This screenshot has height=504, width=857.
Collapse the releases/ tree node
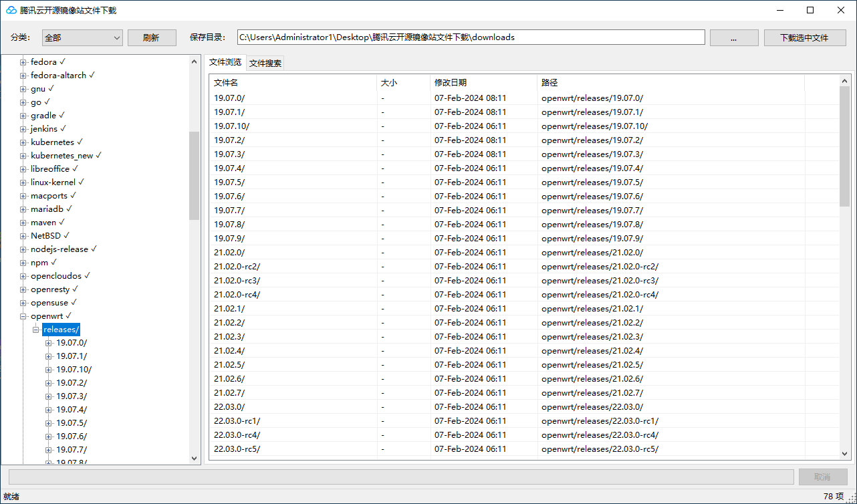[x=36, y=330]
